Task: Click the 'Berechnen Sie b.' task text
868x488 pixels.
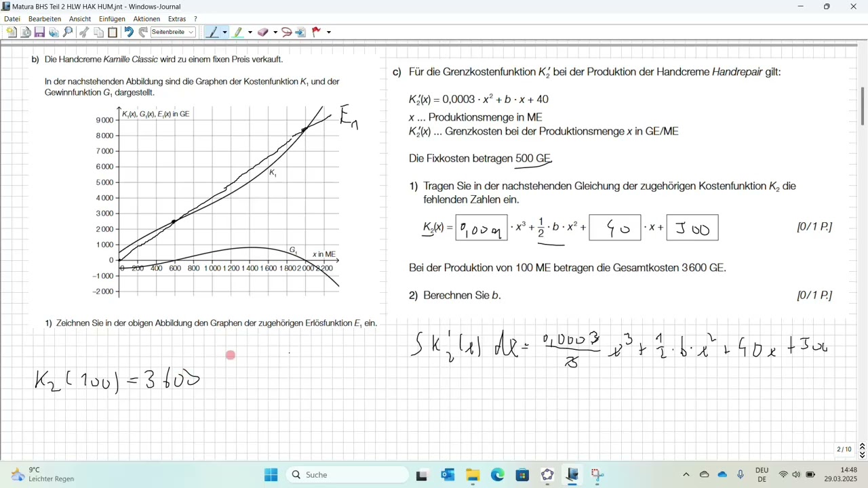Action: tap(462, 296)
